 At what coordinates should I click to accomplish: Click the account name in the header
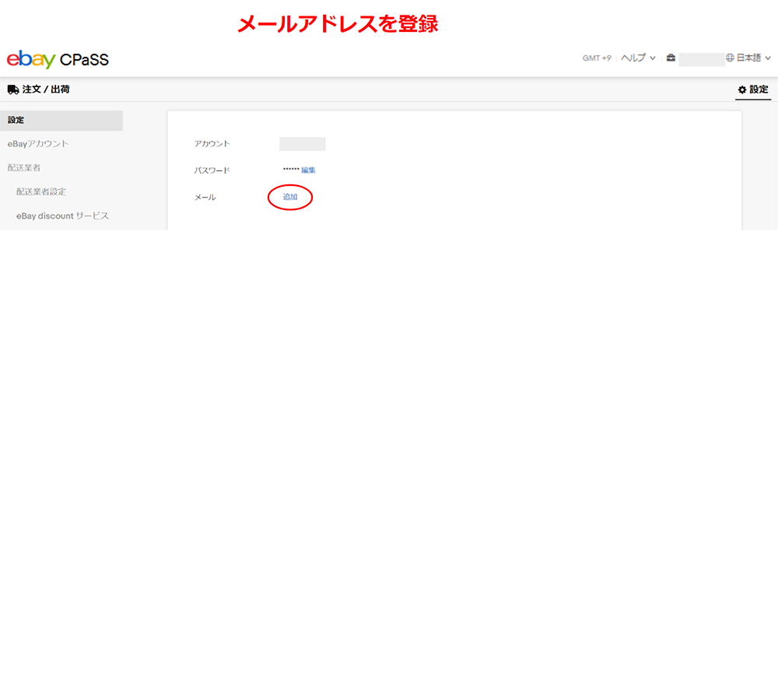701,59
